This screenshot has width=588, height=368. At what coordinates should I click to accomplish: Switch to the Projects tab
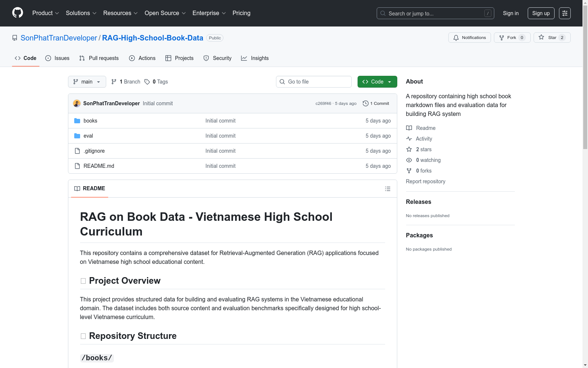(179, 58)
